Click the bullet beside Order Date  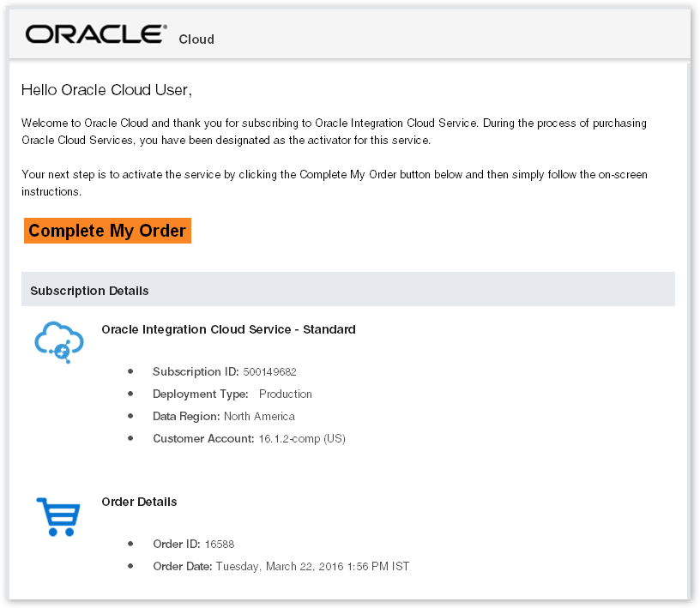coord(130,565)
